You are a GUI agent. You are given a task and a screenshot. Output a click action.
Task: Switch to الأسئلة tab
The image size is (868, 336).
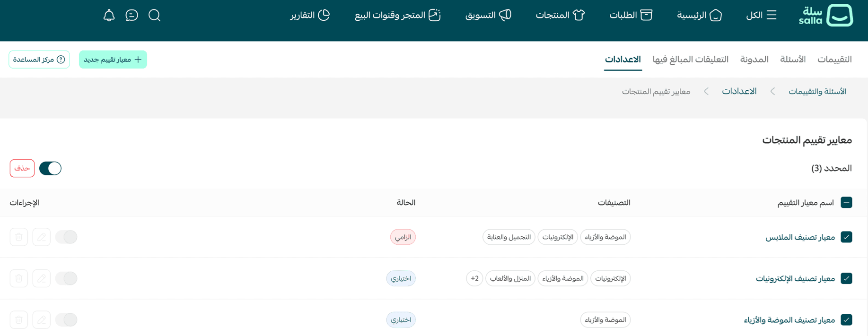tap(793, 60)
